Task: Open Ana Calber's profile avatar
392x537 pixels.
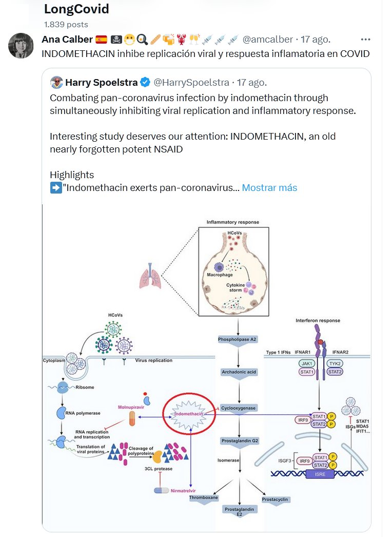Action: pyautogui.click(x=21, y=46)
